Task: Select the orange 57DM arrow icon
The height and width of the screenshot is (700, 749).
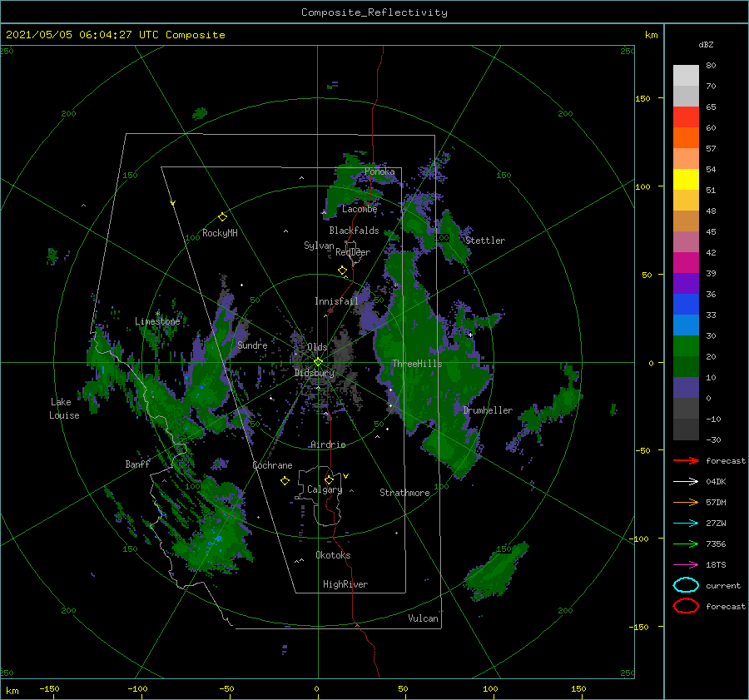Action: point(686,502)
